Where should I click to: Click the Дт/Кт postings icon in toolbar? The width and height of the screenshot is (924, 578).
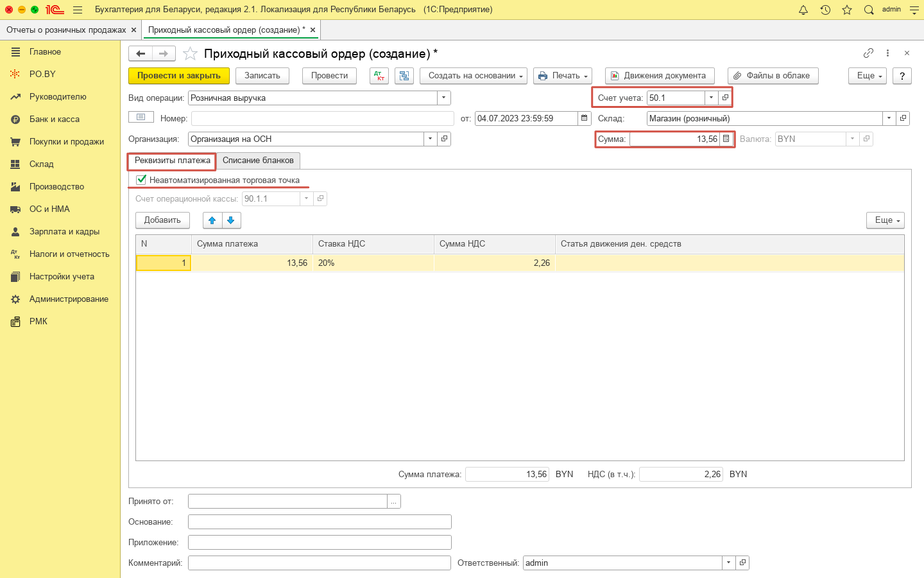(379, 76)
